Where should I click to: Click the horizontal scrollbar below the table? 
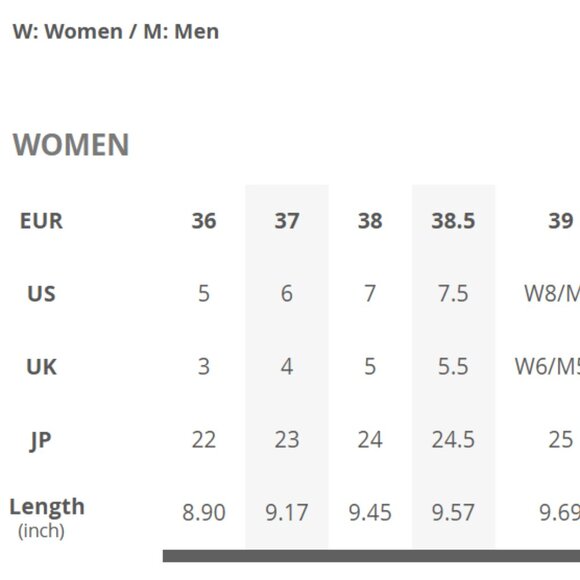[x=371, y=556]
